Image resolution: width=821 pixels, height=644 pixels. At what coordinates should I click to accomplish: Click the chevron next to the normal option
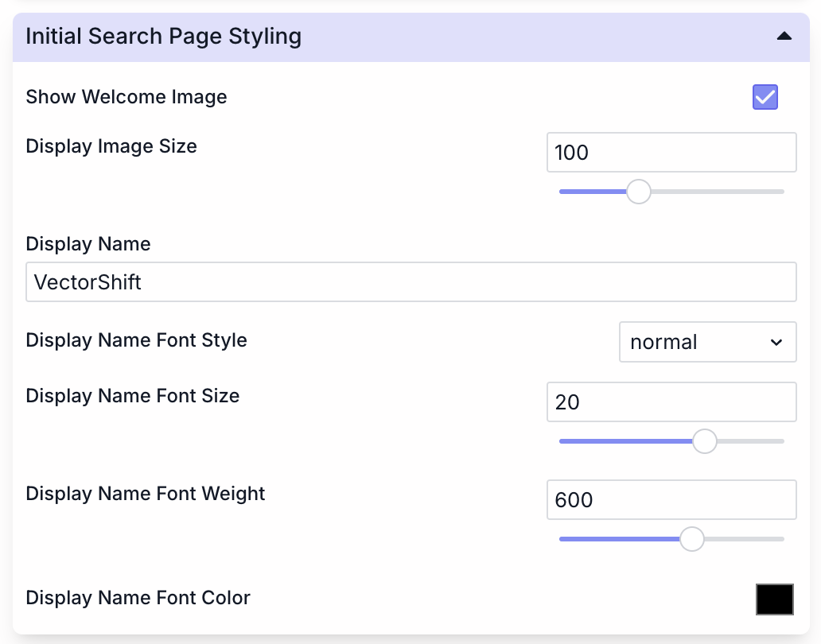(777, 342)
